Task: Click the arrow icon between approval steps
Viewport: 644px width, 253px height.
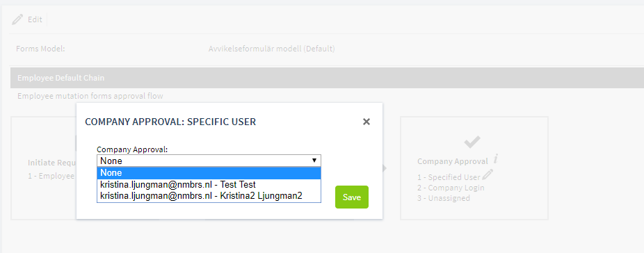Action: (385, 168)
